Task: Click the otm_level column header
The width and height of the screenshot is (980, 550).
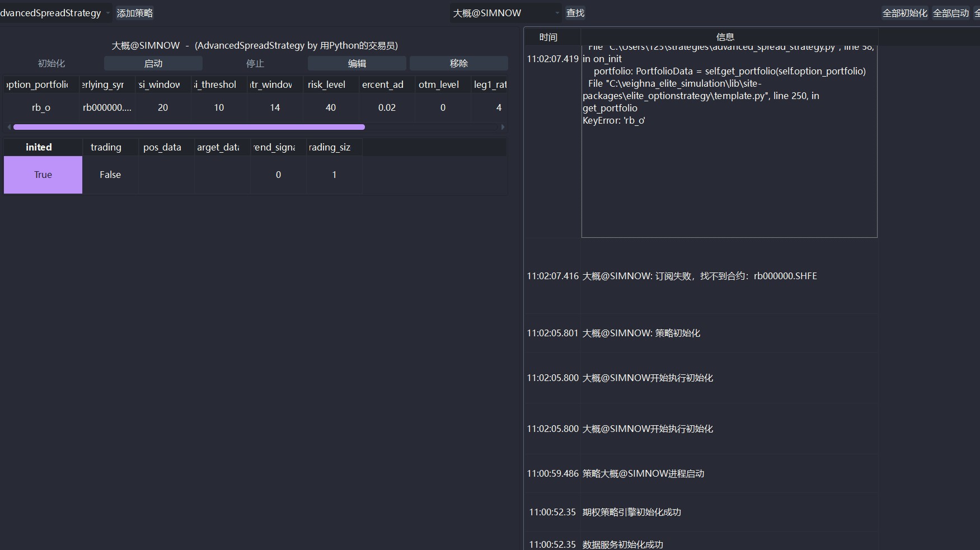Action: click(443, 84)
